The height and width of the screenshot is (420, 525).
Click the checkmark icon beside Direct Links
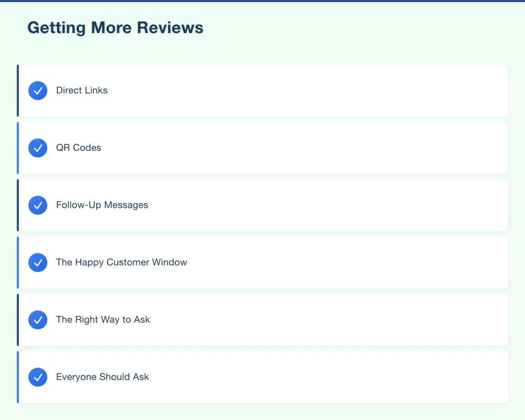(x=38, y=90)
